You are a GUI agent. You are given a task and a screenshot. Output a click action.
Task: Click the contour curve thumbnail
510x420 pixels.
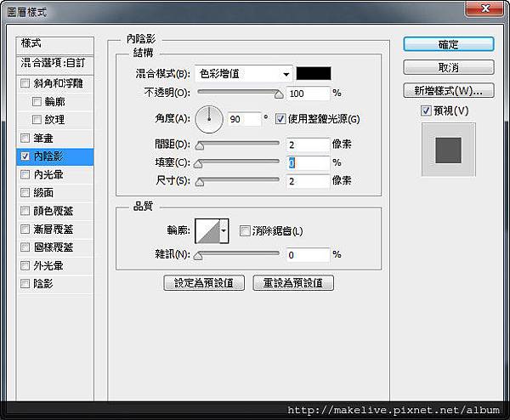[x=207, y=231]
